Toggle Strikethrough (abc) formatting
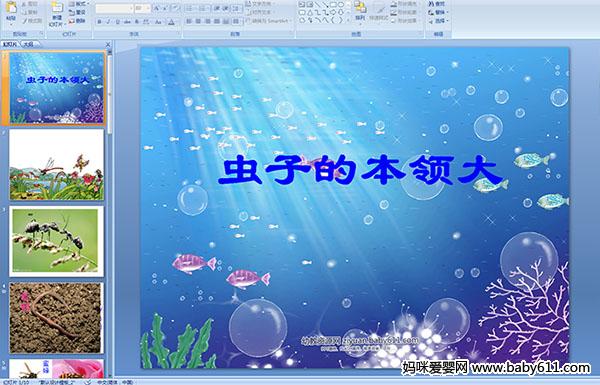Image resolution: width=600 pixels, height=385 pixels. pyautogui.click(x=127, y=22)
